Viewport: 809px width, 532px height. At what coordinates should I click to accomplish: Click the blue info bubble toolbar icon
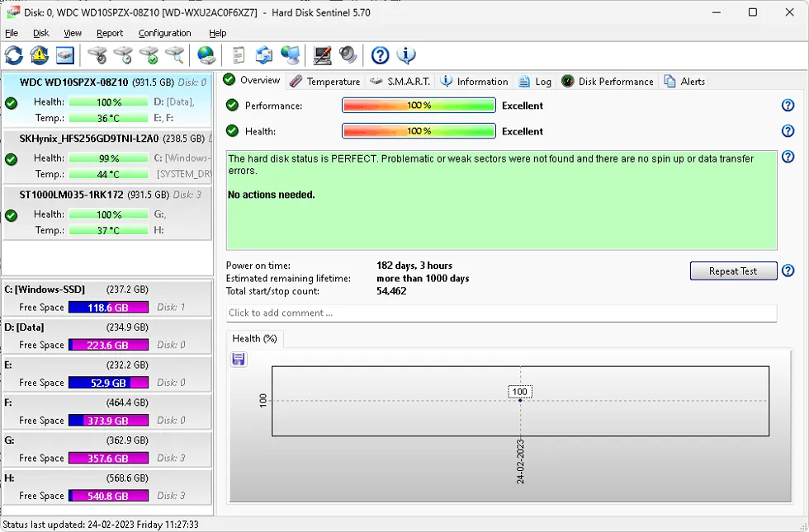click(x=405, y=55)
